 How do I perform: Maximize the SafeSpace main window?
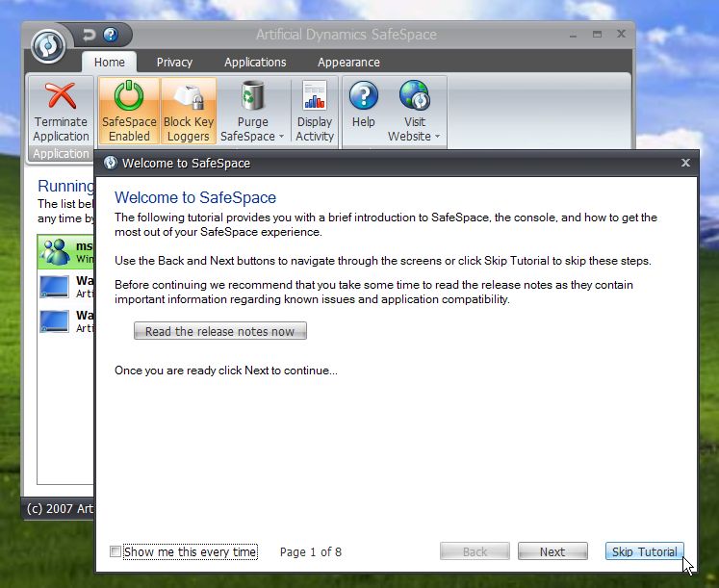597,35
